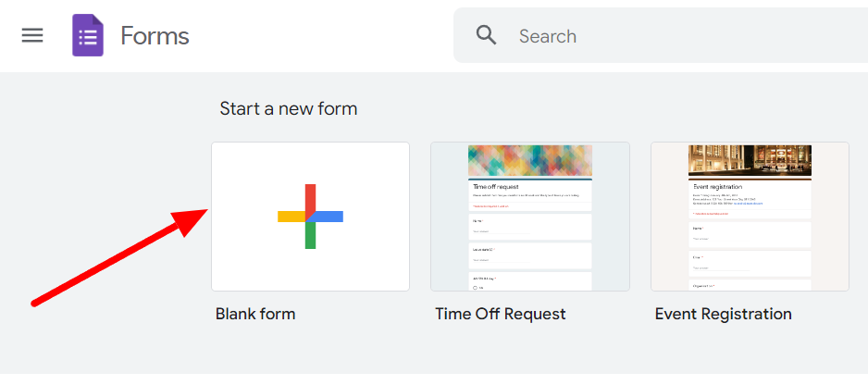This screenshot has width=868, height=385.
Task: Click the Start a new form heading
Action: point(289,108)
